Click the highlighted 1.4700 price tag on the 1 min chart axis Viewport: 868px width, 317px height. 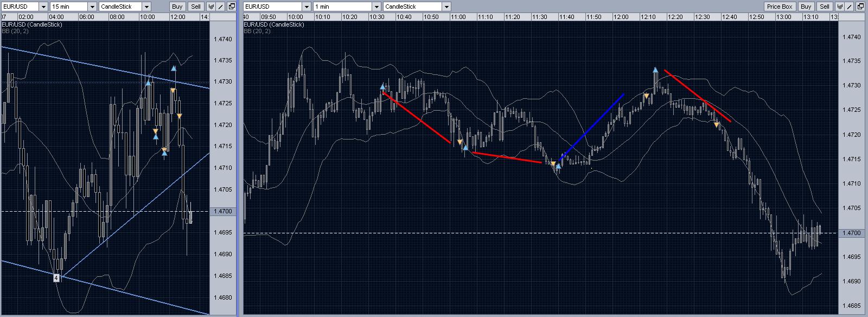(852, 233)
